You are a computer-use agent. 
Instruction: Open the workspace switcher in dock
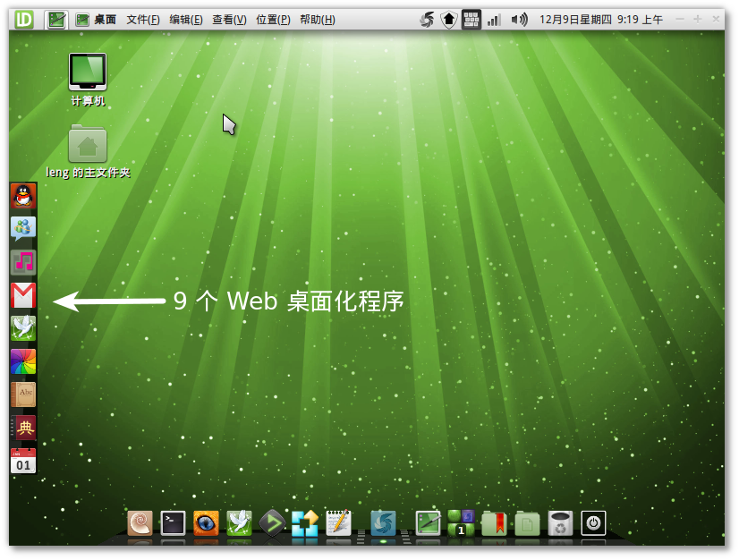click(461, 523)
